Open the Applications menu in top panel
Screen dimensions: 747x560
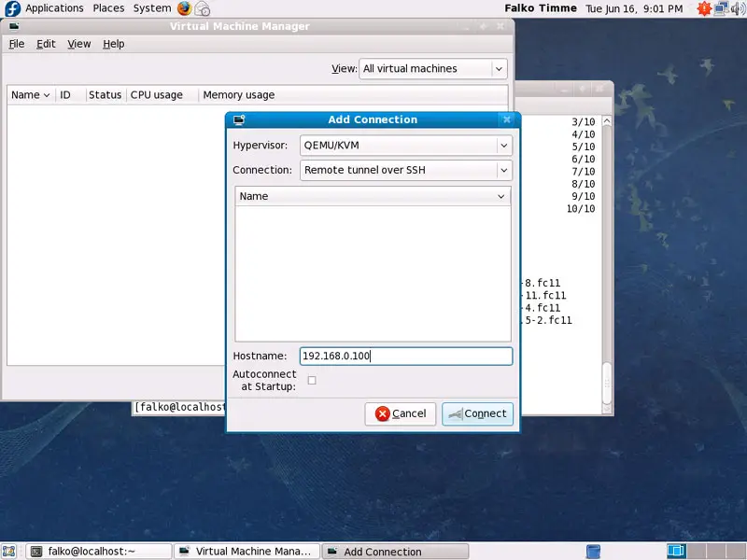click(x=54, y=8)
